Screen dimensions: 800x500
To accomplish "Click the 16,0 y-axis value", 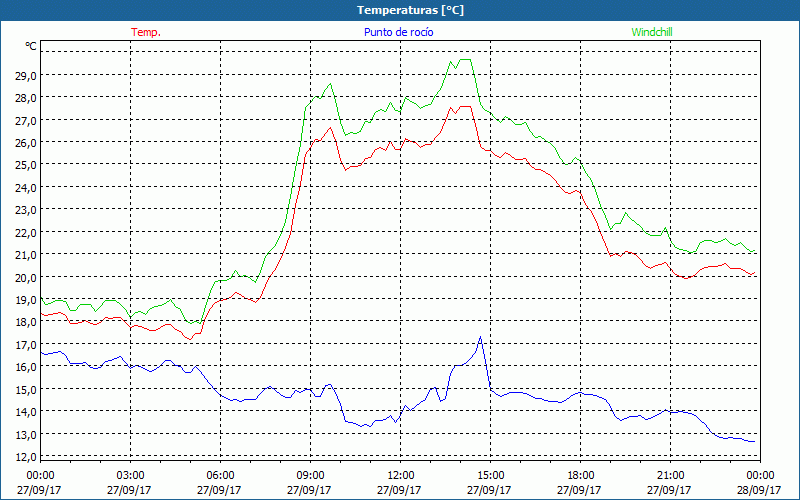I will coord(27,366).
